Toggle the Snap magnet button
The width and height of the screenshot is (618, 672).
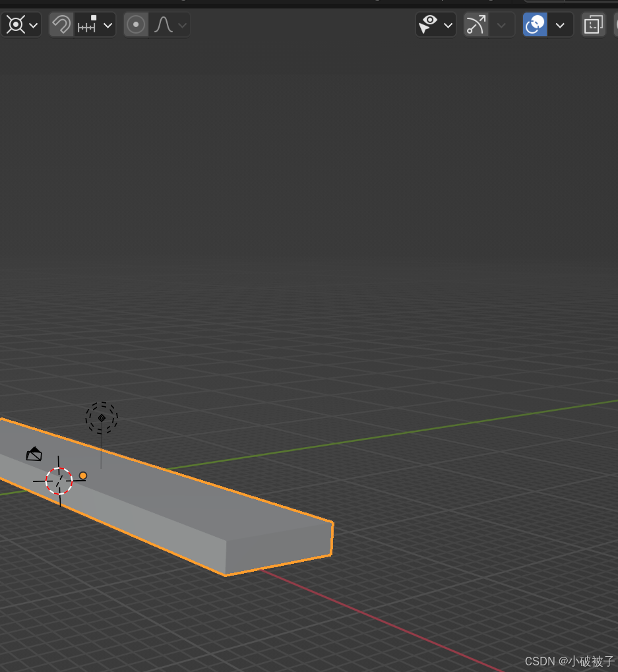point(61,25)
